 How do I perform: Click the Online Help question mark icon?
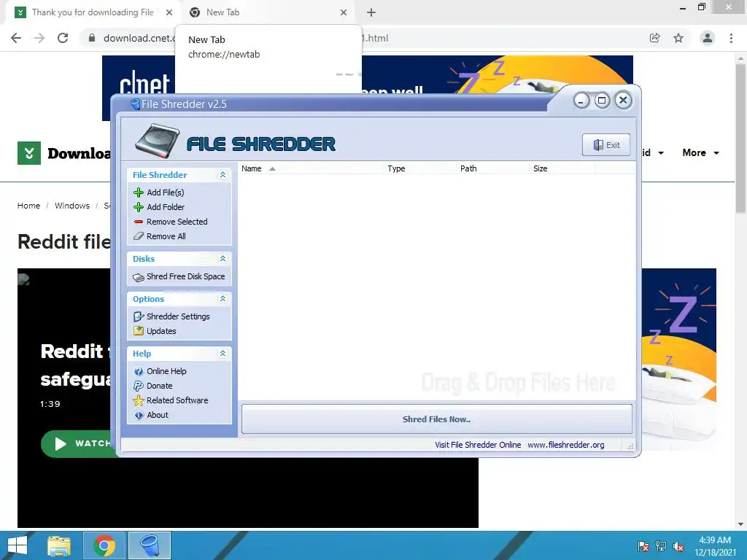click(139, 371)
